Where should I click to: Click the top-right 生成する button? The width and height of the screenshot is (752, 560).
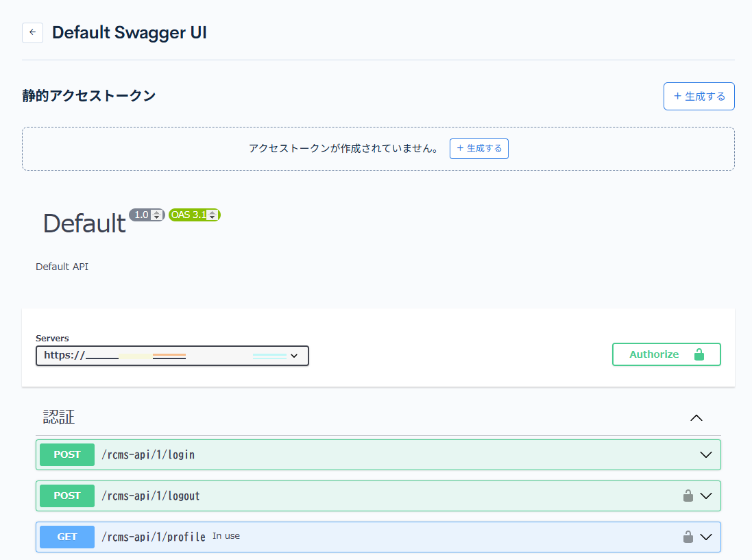699,96
